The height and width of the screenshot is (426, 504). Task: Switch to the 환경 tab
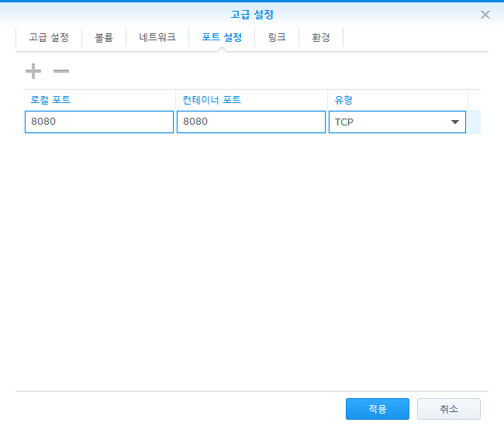(x=321, y=37)
